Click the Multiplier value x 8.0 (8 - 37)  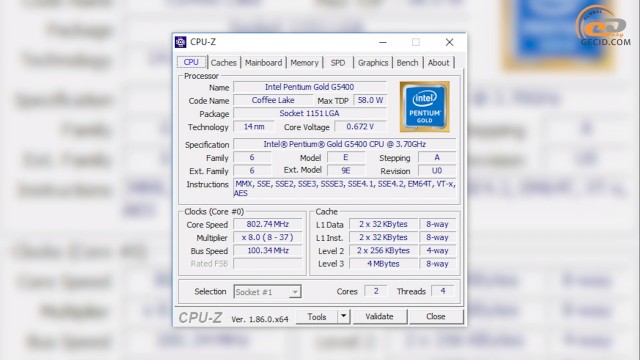click(268, 237)
